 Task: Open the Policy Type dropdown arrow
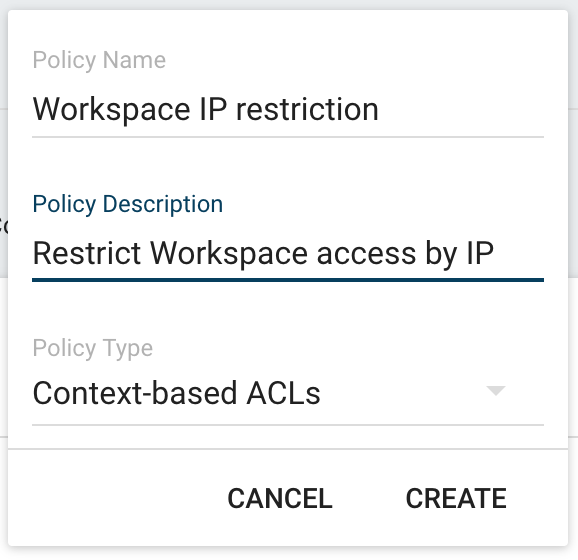pos(495,390)
